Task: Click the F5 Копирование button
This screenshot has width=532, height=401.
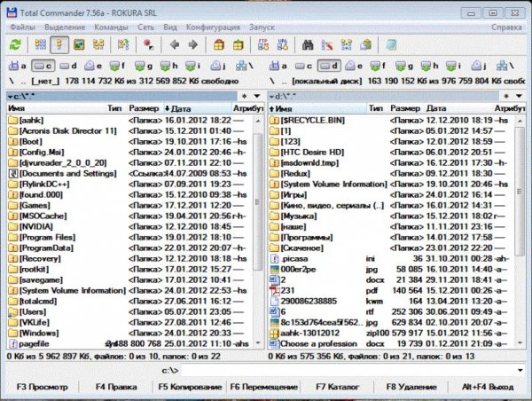Action: [190, 387]
